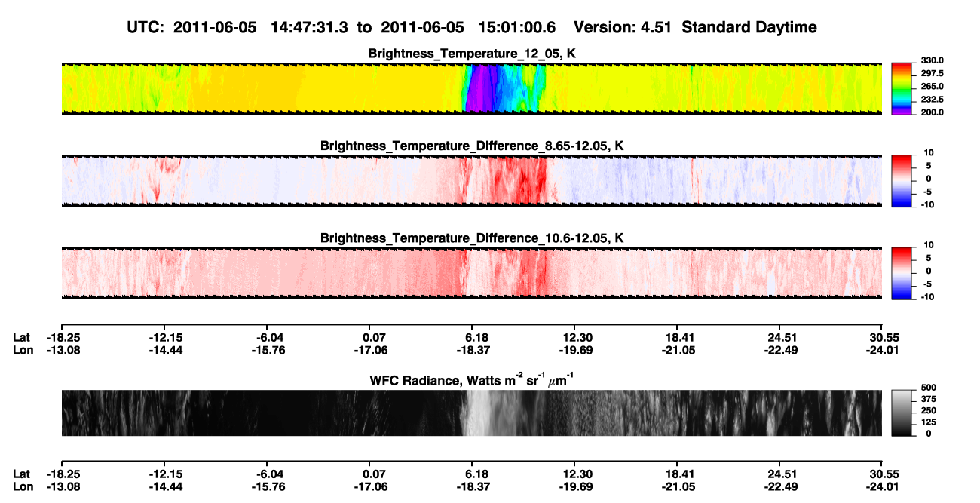
Task: Click the Brightness_Temperature_12_05, K panel title
Action: [x=472, y=54]
